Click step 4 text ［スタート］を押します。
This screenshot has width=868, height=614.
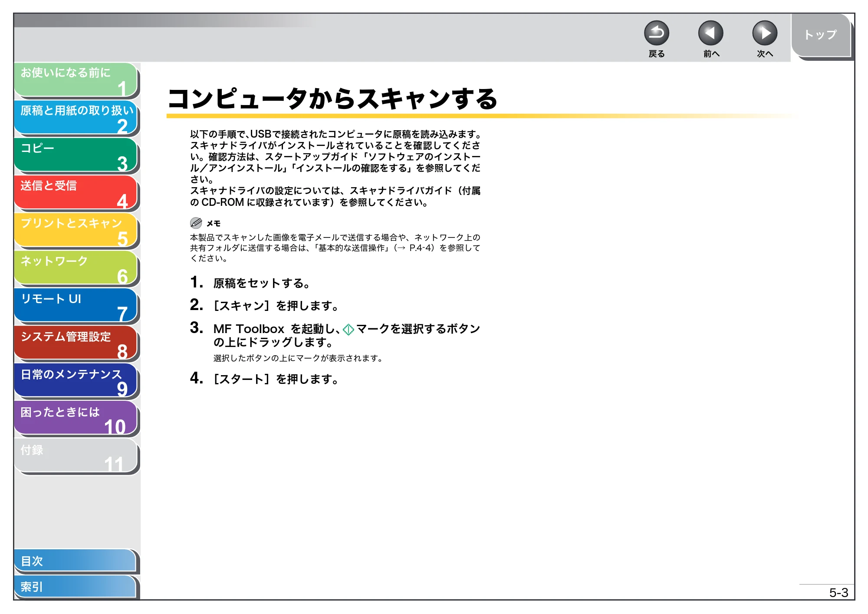click(x=276, y=379)
